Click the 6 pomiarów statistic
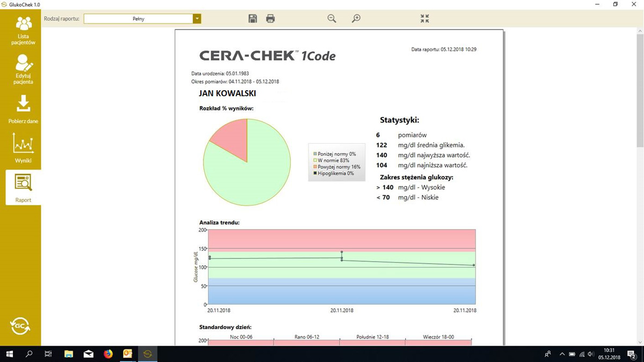 tap(401, 135)
